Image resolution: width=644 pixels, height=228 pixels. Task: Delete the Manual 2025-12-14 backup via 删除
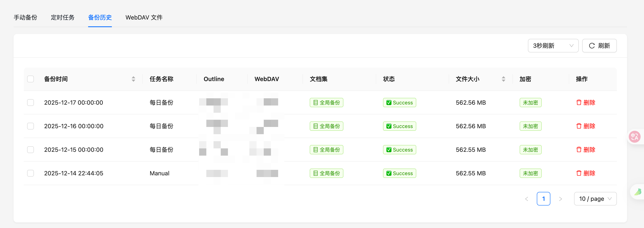click(586, 173)
